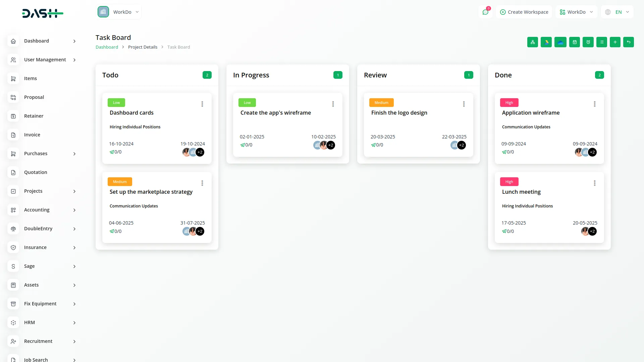The height and width of the screenshot is (362, 644).
Task: Open three-dot menu on Lunch meeting card
Action: click(x=595, y=183)
